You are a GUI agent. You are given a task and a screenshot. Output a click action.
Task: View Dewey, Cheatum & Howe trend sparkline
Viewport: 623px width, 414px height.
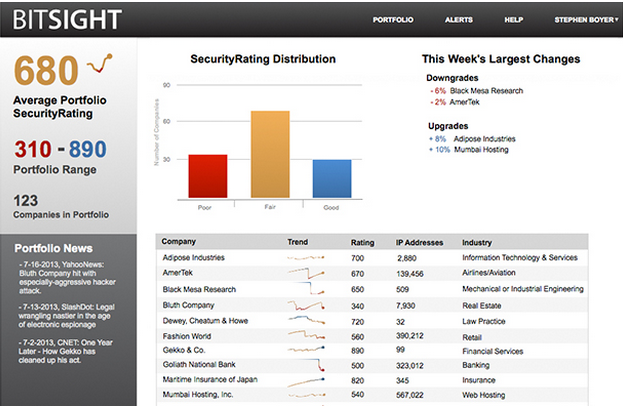(306, 319)
